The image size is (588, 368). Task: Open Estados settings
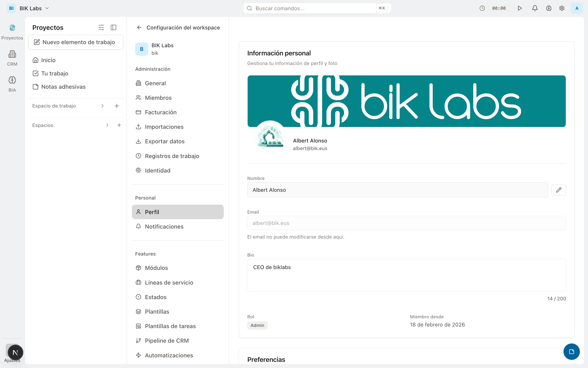[178, 297]
